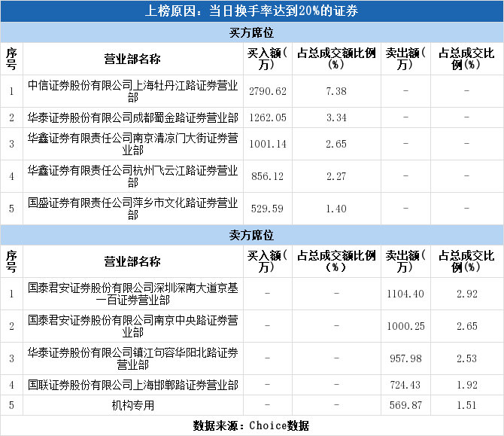Image resolution: width=504 pixels, height=436 pixels.
Task: Click 华泰证券股份有限公司成都蜀金路证券营业部
Action: [132, 117]
